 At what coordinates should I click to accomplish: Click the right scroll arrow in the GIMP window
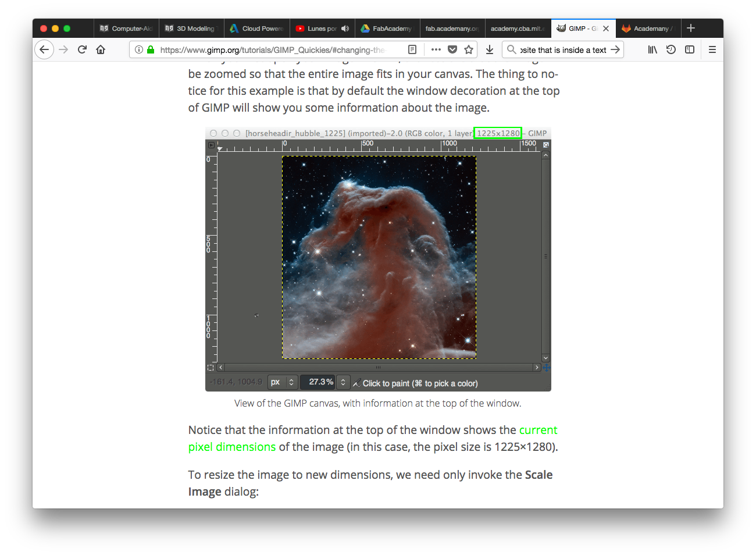pyautogui.click(x=537, y=368)
